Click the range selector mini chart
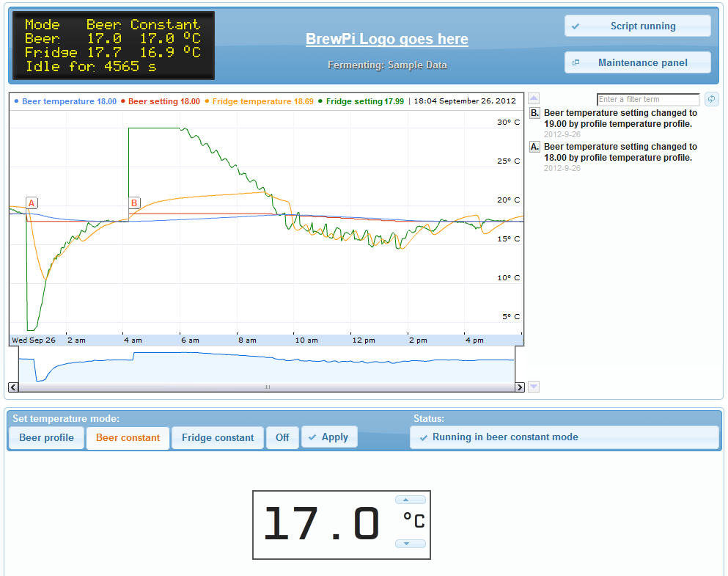 tap(267, 365)
